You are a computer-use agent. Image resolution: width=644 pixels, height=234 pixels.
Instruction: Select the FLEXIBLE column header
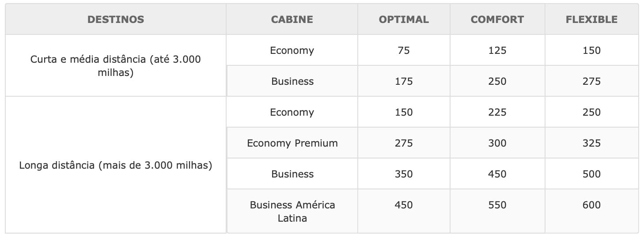pos(591,19)
